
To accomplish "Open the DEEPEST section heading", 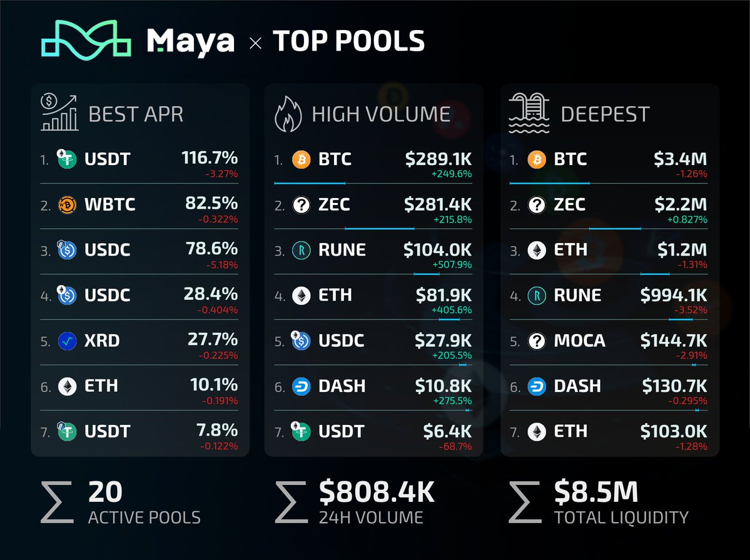I will pos(605,114).
